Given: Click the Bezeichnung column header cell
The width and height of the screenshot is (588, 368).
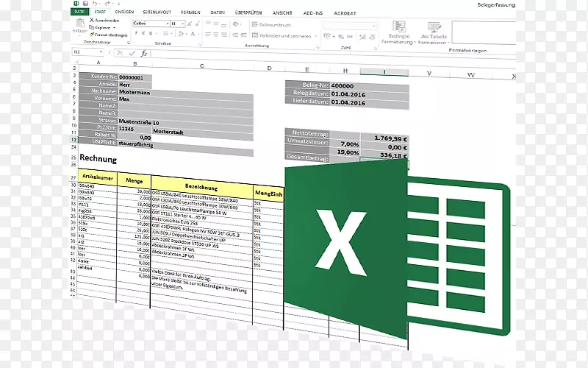Looking at the screenshot, I should click(201, 187).
